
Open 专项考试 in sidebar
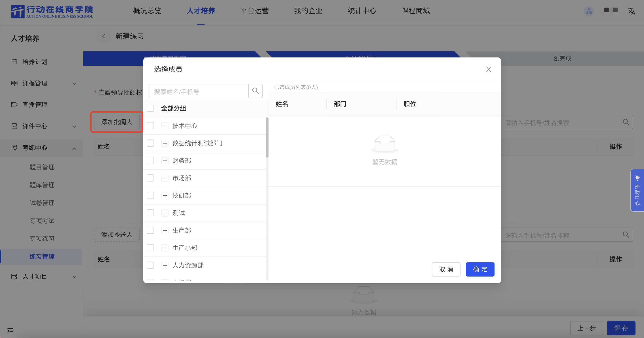point(42,221)
